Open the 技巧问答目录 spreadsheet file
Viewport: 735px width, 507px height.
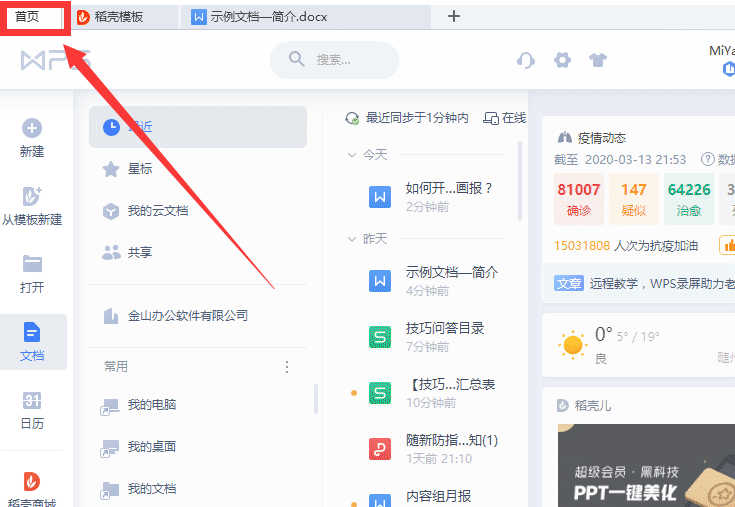[445, 328]
